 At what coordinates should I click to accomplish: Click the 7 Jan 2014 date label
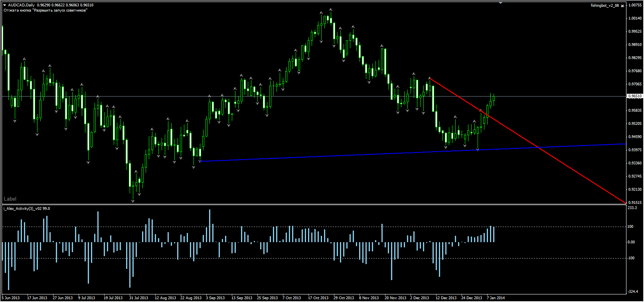tap(496, 298)
